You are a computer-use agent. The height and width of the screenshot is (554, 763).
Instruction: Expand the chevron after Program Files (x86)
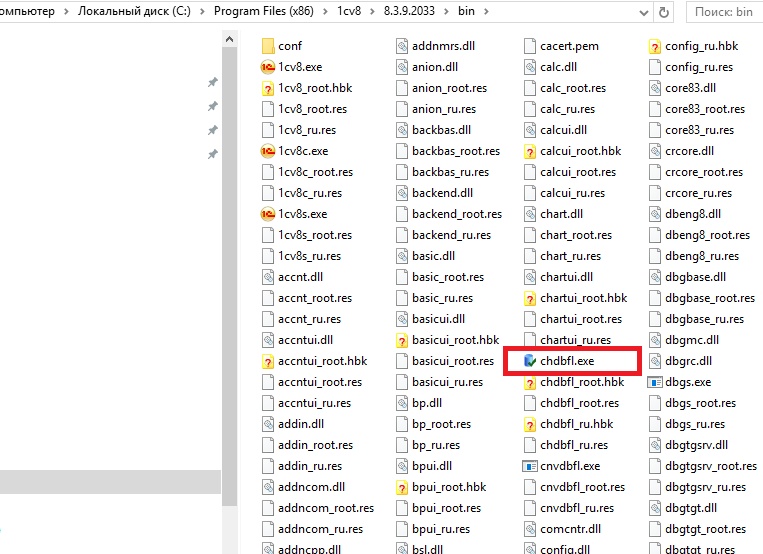pyautogui.click(x=326, y=11)
